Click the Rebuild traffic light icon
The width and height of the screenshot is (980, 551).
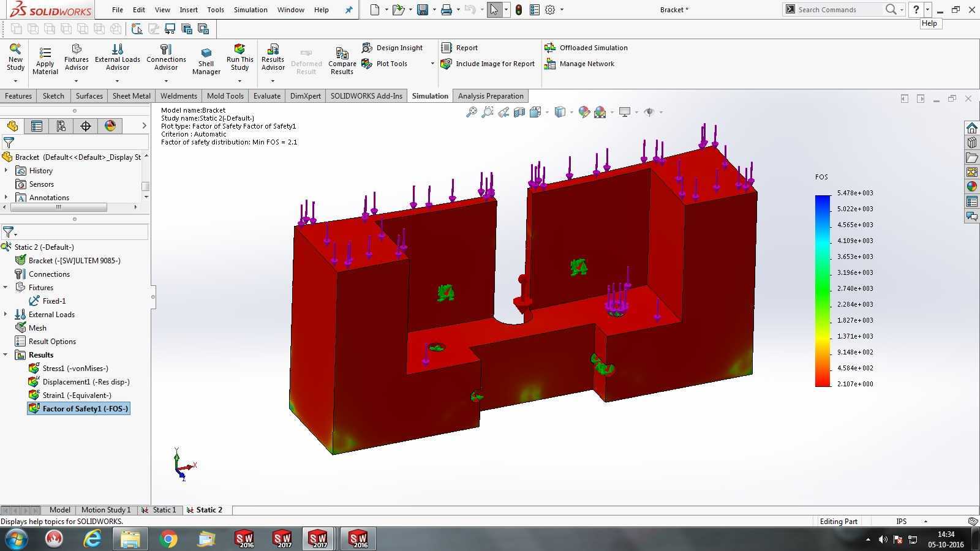coord(519,10)
